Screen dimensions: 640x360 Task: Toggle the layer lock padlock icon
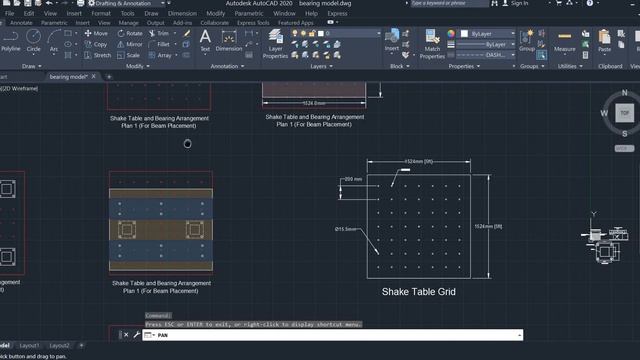(x=312, y=33)
